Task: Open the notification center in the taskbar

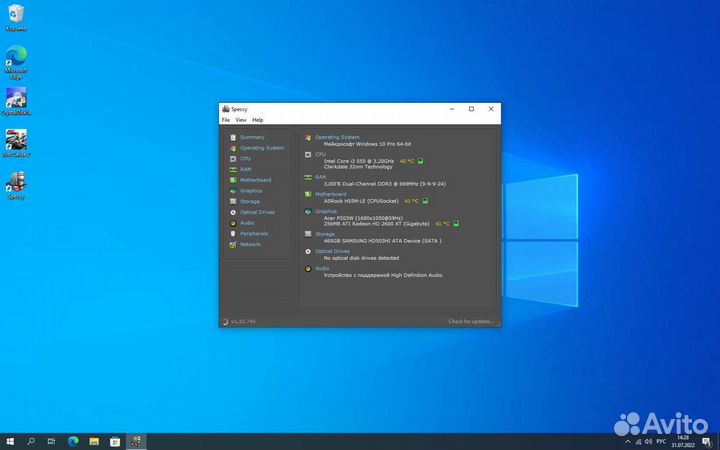Action: point(706,442)
